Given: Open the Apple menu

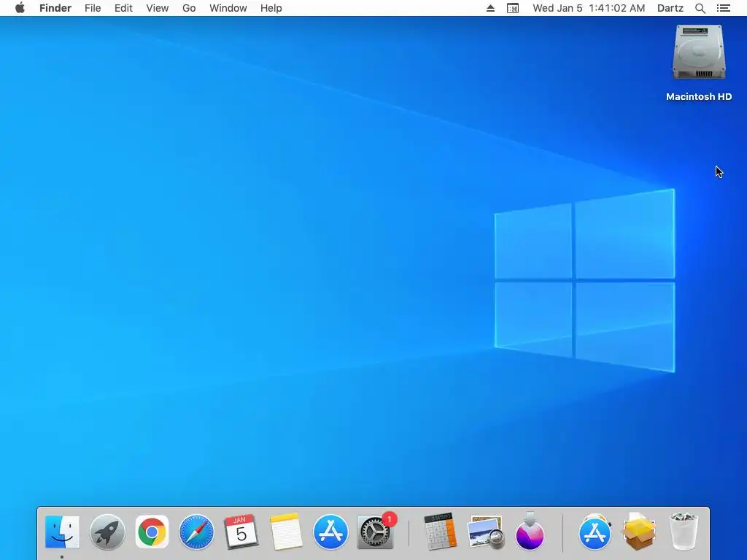Looking at the screenshot, I should pos(20,8).
